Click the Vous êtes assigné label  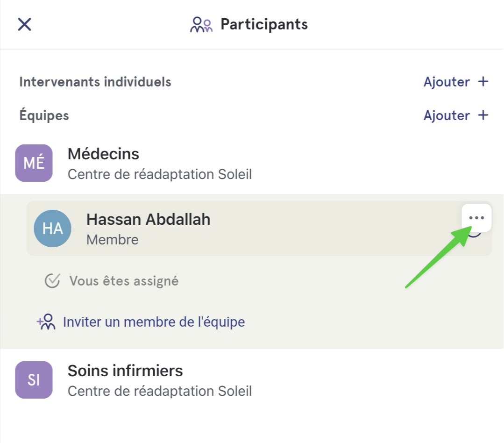[x=124, y=281]
